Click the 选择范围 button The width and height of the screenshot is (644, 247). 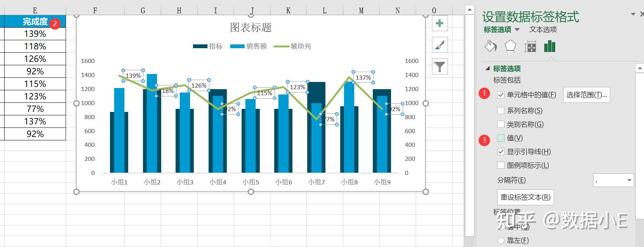point(586,95)
